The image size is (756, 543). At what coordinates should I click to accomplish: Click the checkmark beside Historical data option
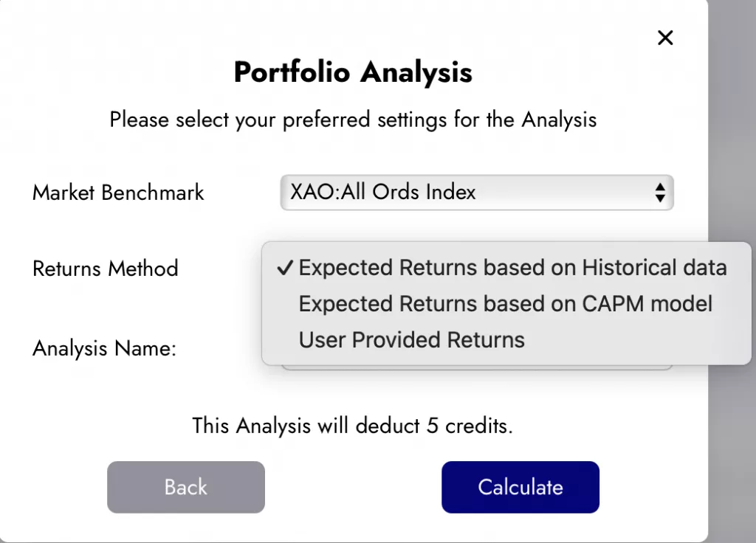pos(283,267)
